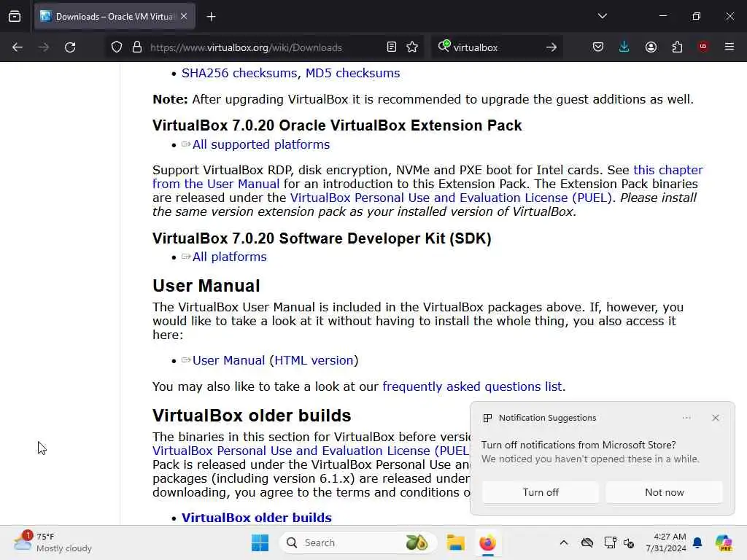The width and height of the screenshot is (747, 560).
Task: Show hidden system tray icons
Action: 564,542
